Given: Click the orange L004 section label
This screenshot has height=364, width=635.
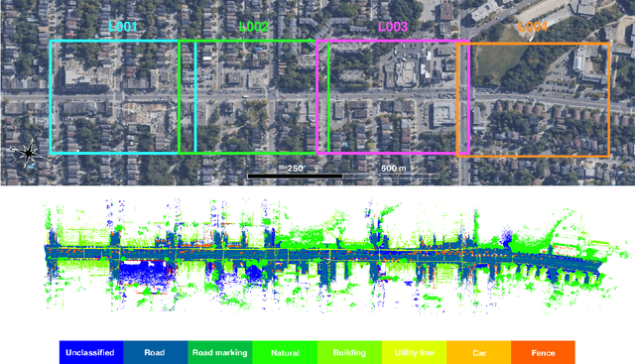Looking at the screenshot, I should click(533, 27).
